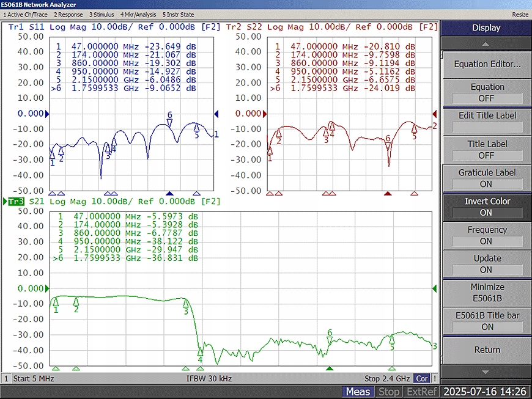This screenshot has height=399, width=532.
Task: Open the Equation Editor
Action: click(x=487, y=64)
